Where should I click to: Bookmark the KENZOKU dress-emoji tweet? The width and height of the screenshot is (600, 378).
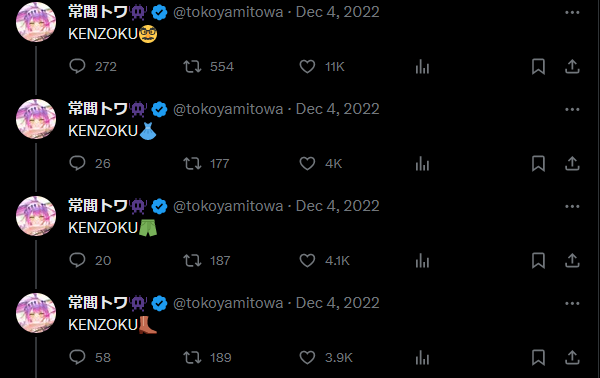pyautogui.click(x=538, y=164)
